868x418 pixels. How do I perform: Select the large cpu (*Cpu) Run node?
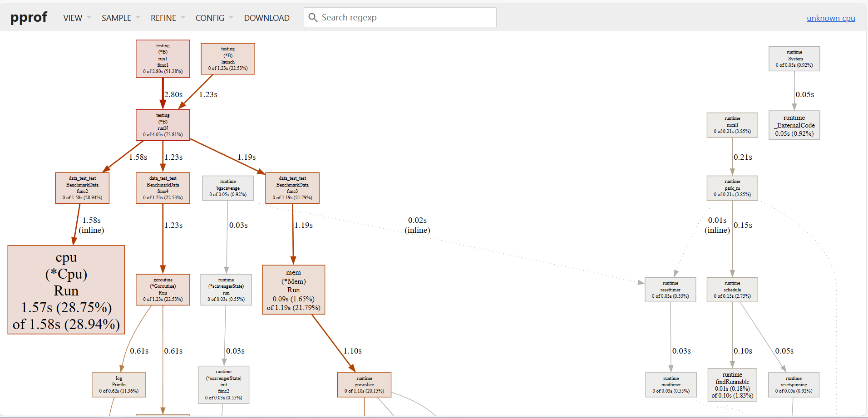(66, 290)
